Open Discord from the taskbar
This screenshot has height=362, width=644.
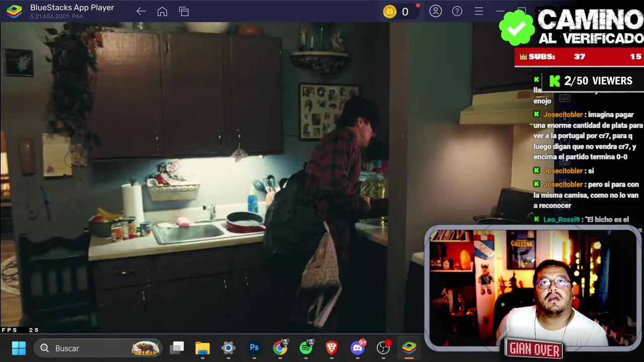(x=358, y=347)
